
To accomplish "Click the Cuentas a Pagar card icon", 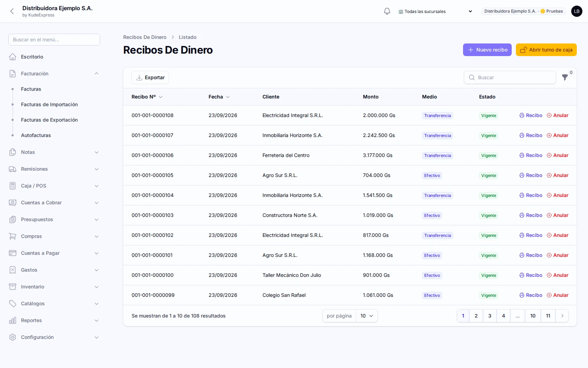I will (x=13, y=253).
